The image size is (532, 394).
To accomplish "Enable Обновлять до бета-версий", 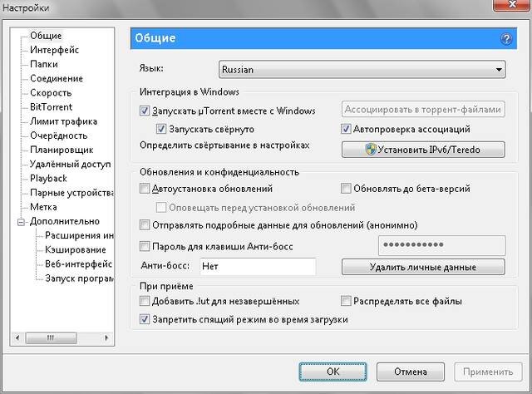I will [x=346, y=189].
